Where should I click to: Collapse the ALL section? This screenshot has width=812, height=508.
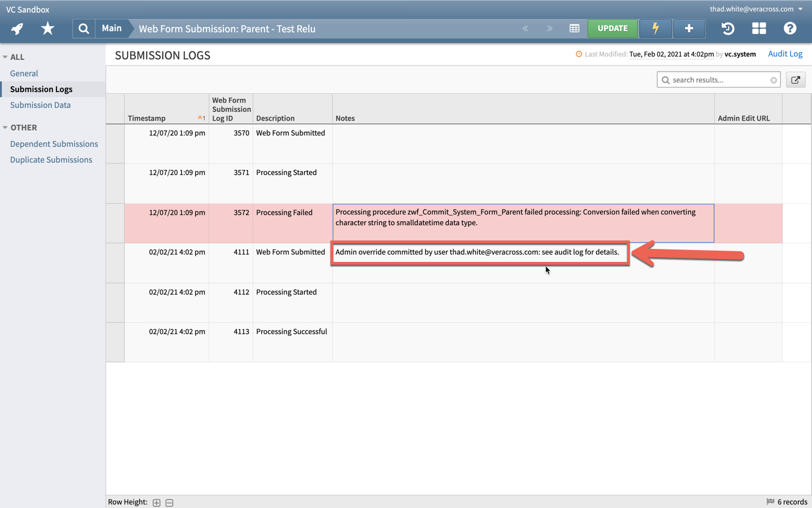click(x=6, y=56)
